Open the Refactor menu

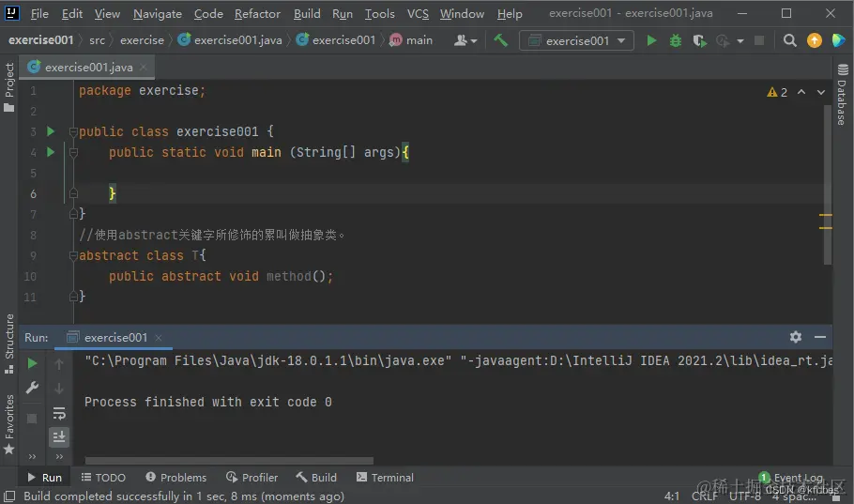pyautogui.click(x=257, y=14)
